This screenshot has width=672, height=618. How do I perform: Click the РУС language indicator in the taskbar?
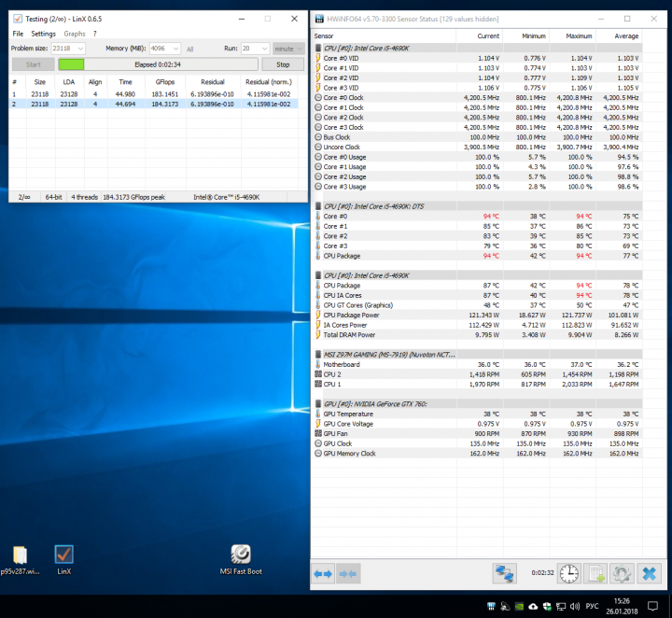pyautogui.click(x=592, y=607)
